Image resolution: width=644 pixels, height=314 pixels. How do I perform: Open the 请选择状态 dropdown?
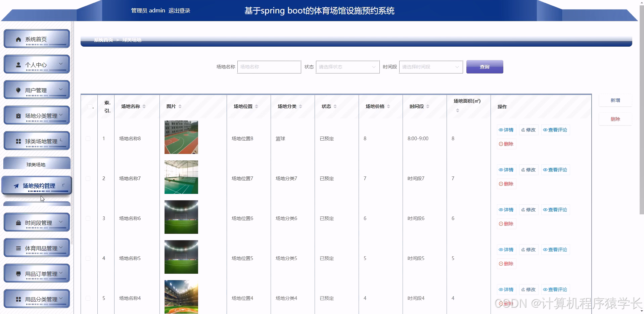pyautogui.click(x=347, y=67)
